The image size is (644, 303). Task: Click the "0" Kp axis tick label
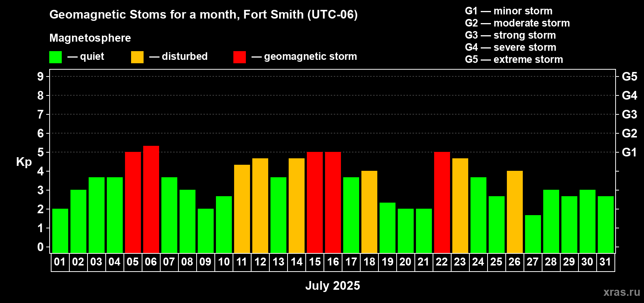coord(41,247)
